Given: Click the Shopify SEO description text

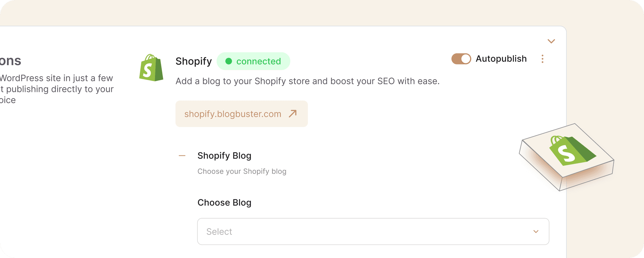Looking at the screenshot, I should [308, 81].
